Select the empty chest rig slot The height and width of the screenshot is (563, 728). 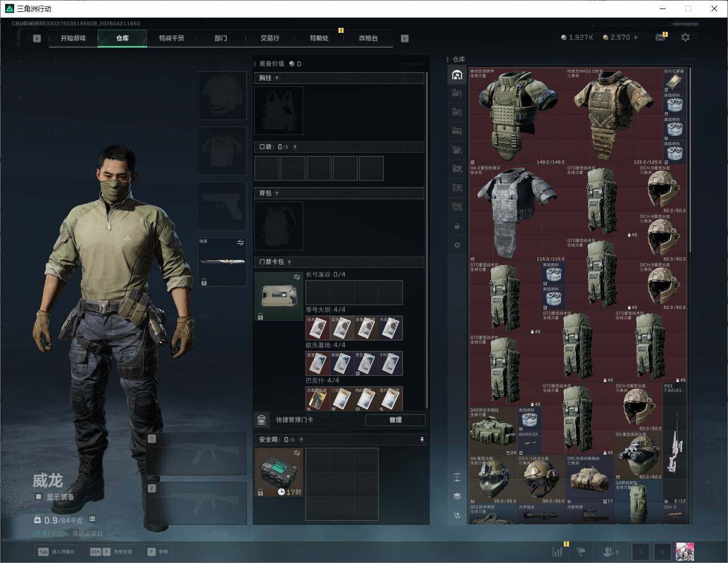click(279, 111)
